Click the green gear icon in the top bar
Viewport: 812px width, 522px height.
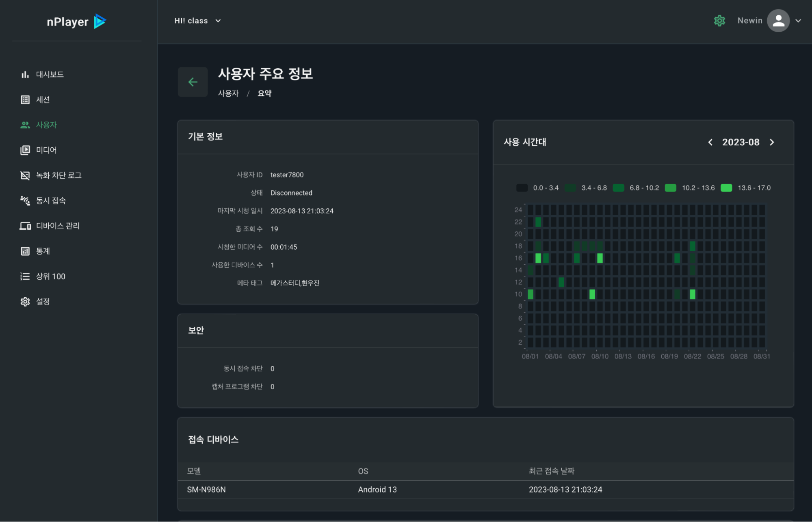719,21
